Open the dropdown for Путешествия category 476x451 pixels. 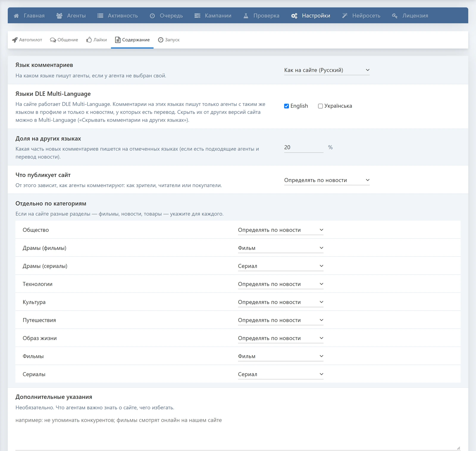pyautogui.click(x=281, y=320)
